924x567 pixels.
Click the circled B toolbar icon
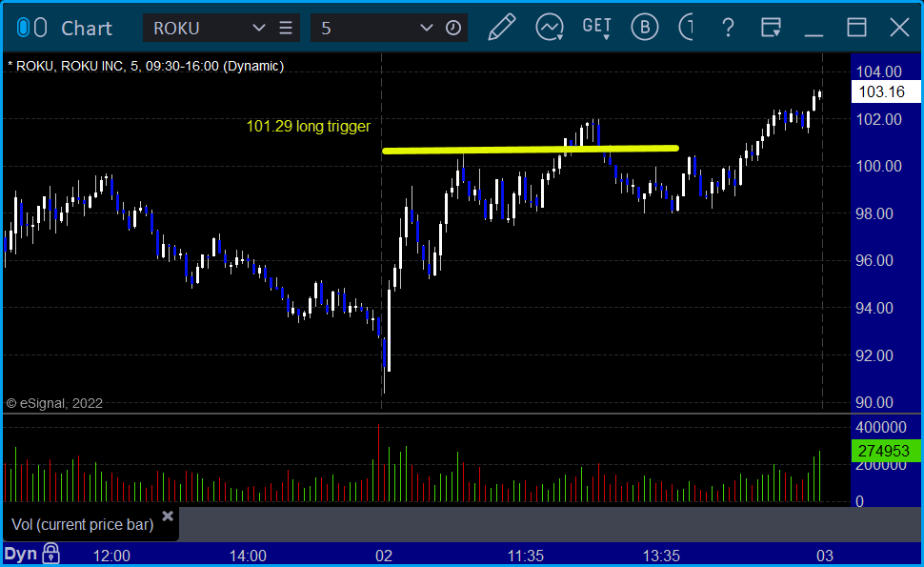pyautogui.click(x=645, y=27)
